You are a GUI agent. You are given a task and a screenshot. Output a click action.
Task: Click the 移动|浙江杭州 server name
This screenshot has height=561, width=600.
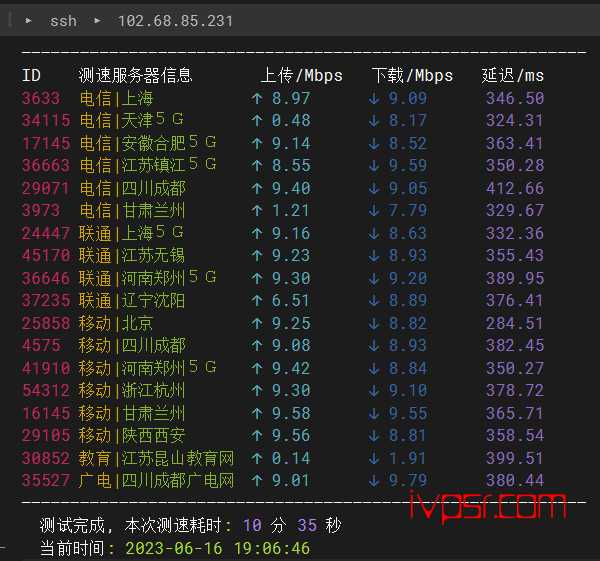(132, 390)
